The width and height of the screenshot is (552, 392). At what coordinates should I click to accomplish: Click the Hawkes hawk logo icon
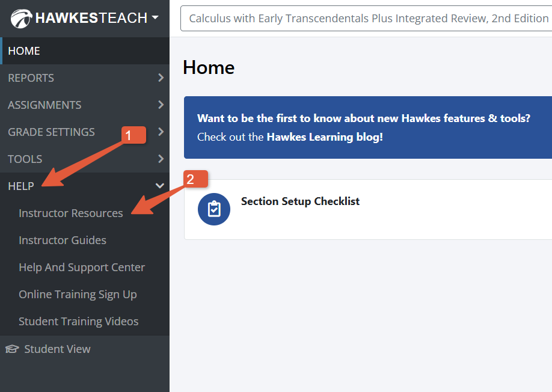pos(21,19)
